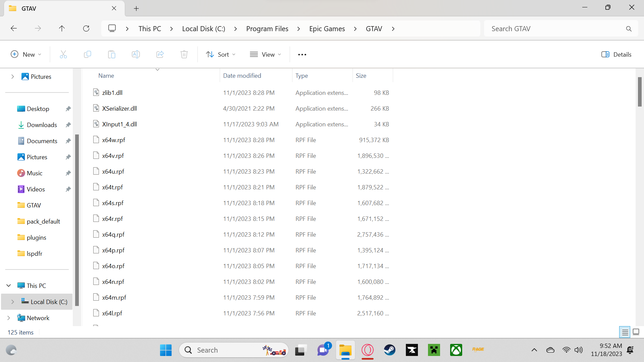644x362 pixels.
Task: Switch to details list view toggle
Action: (x=625, y=332)
